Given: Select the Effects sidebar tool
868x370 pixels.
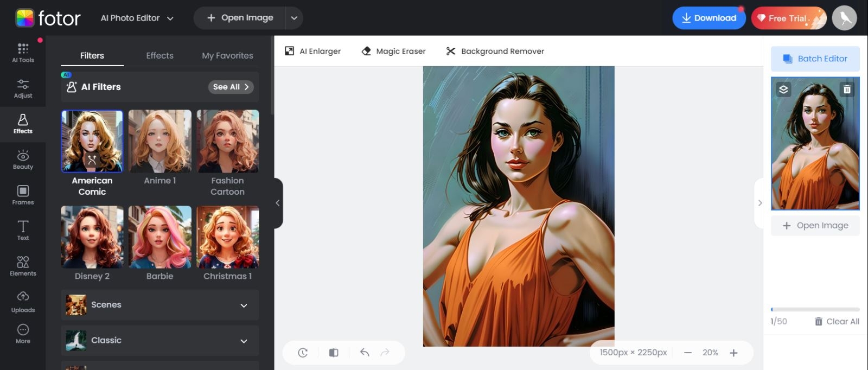Looking at the screenshot, I should tap(23, 124).
